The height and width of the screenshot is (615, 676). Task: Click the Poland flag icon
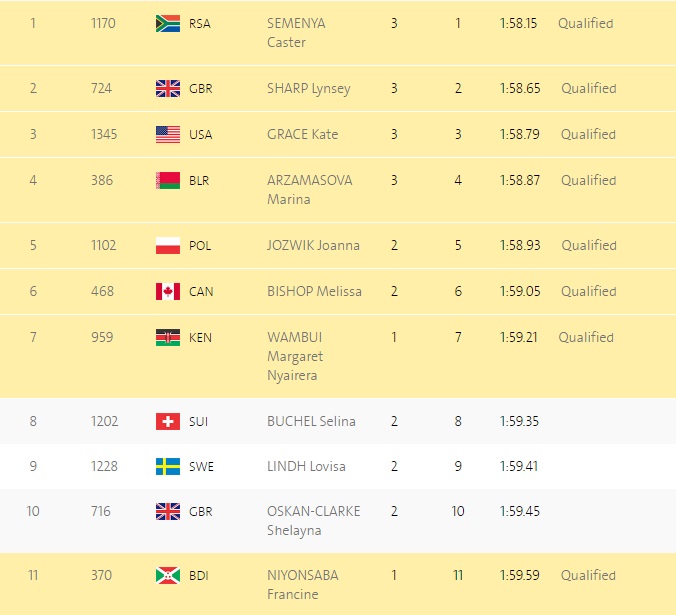[168, 246]
